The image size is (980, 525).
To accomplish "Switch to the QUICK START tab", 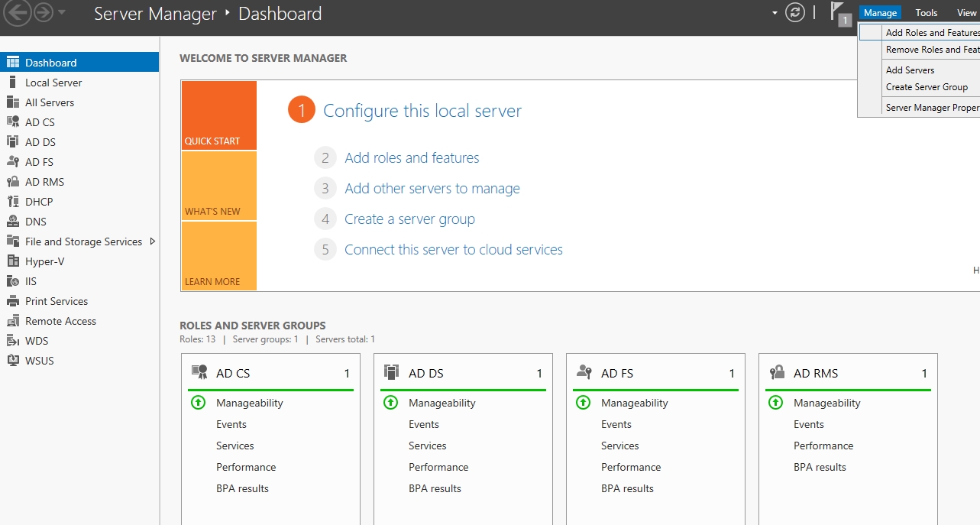I will point(219,115).
